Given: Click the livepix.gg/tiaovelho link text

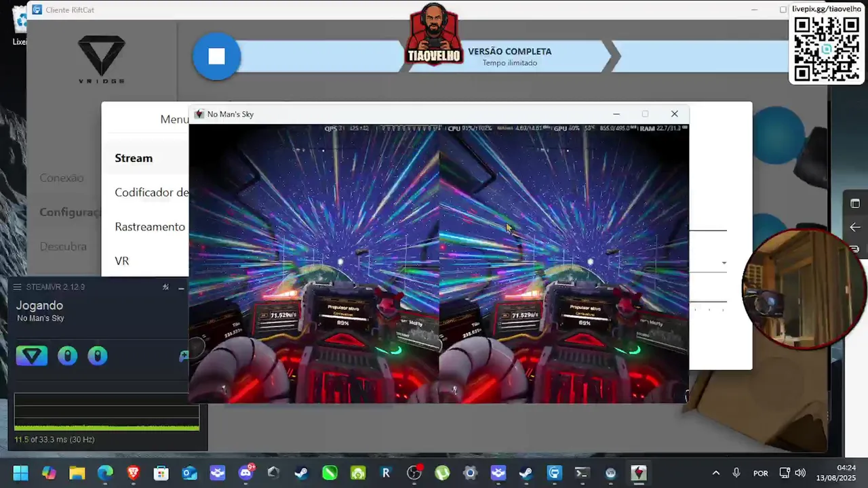Looking at the screenshot, I should [x=827, y=9].
